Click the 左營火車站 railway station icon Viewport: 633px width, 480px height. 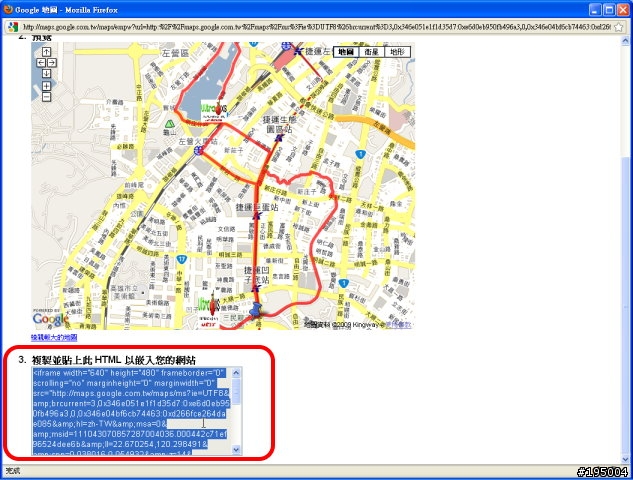[198, 151]
